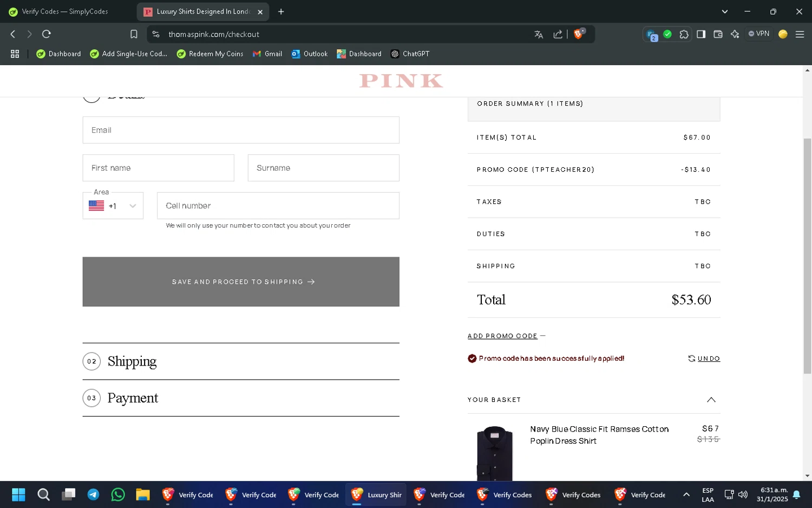Click the translate page icon
Image resolution: width=812 pixels, height=508 pixels.
(539, 34)
